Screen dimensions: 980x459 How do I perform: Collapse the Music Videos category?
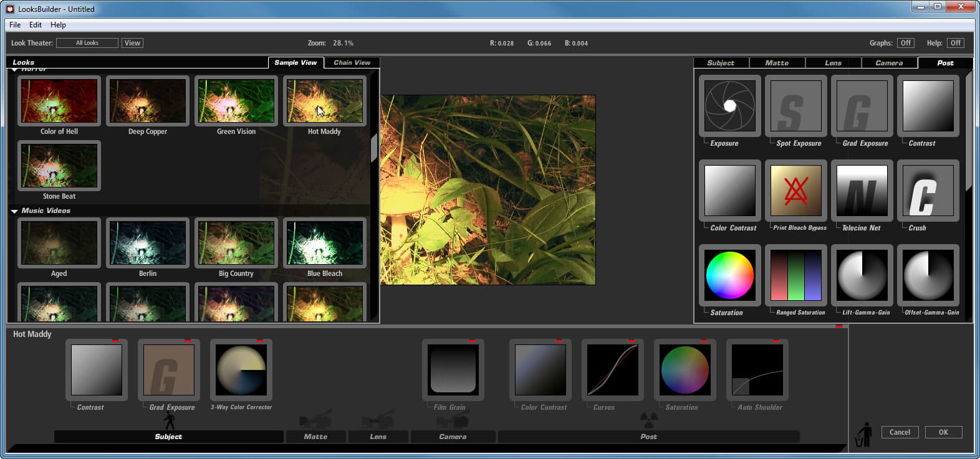14,211
